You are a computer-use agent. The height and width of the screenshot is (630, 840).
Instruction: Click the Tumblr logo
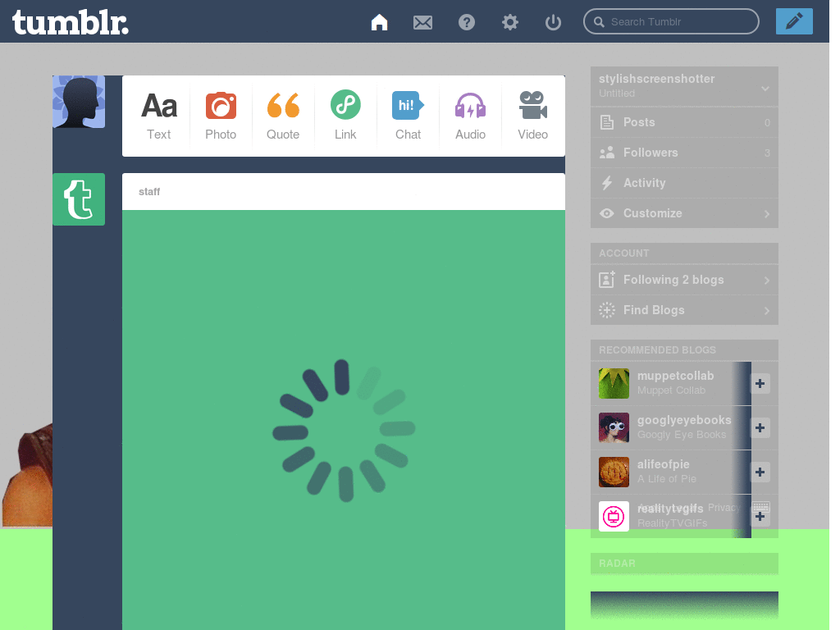pyautogui.click(x=71, y=22)
